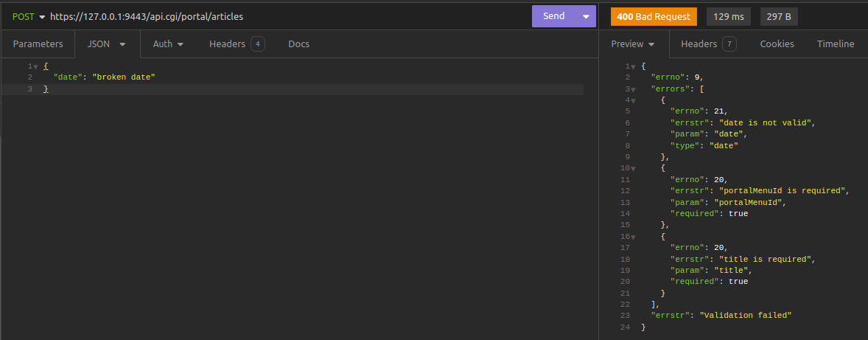Open the Preview mode dropdown
The image size is (868, 340).
[633, 44]
